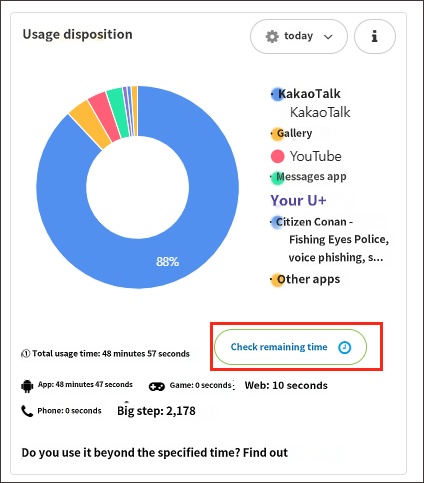
Task: Click the pink YouTube slice of the donut
Action: click(104, 117)
